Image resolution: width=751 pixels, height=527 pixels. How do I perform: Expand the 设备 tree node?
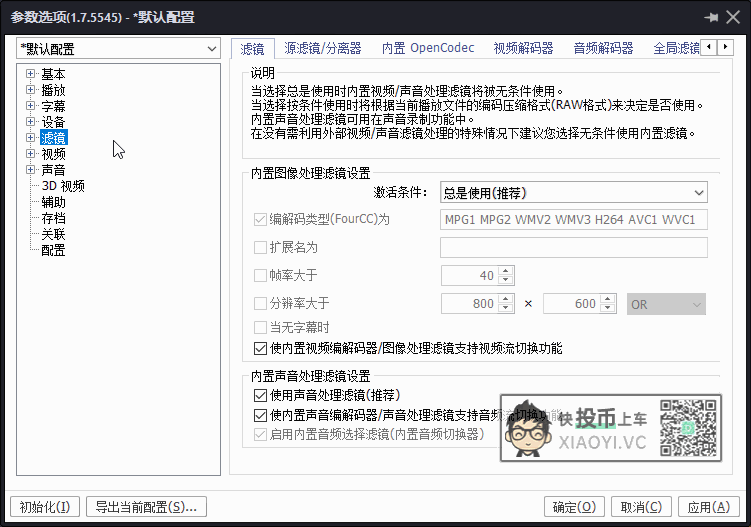tap(31, 122)
